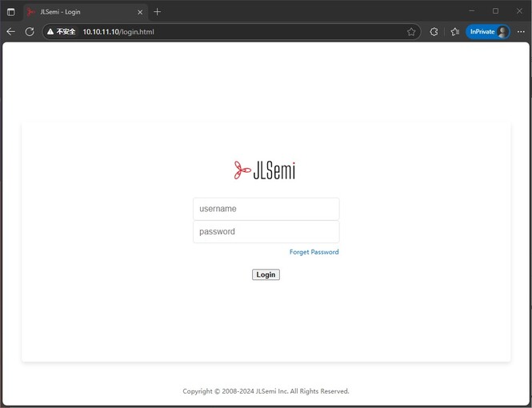
Task: Click the username input field
Action: click(x=266, y=209)
